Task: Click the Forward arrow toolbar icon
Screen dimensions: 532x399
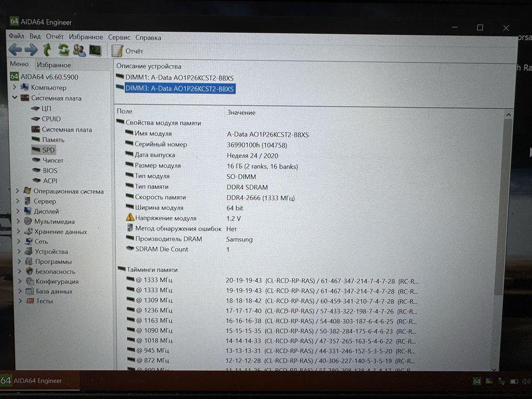Action: pyautogui.click(x=31, y=50)
